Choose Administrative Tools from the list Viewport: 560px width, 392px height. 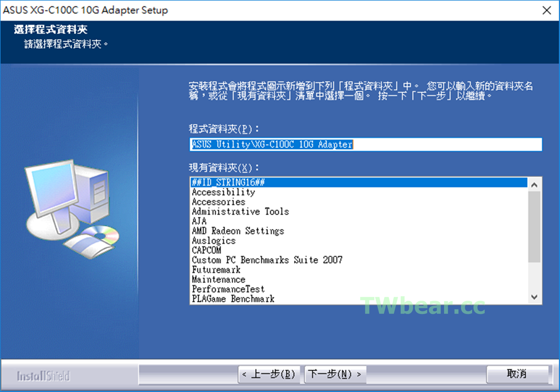point(359,212)
